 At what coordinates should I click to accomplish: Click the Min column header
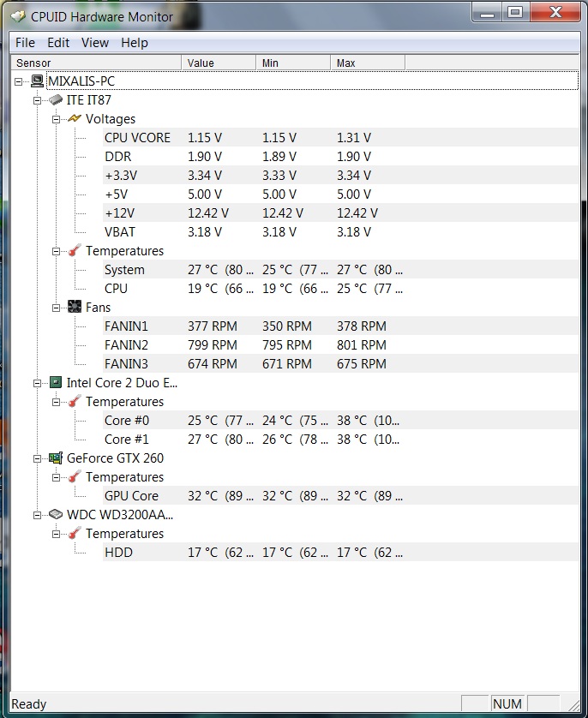click(x=293, y=63)
